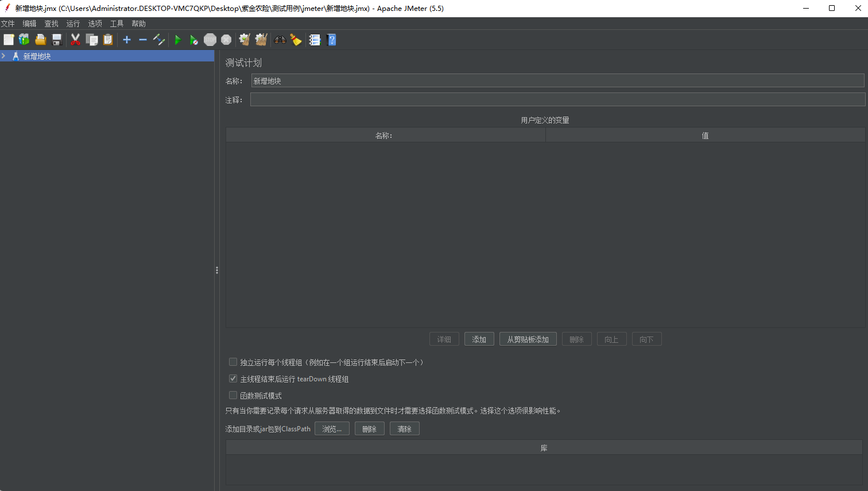Click the 注释 comment input field
Image resolution: width=868 pixels, height=491 pixels.
[557, 100]
